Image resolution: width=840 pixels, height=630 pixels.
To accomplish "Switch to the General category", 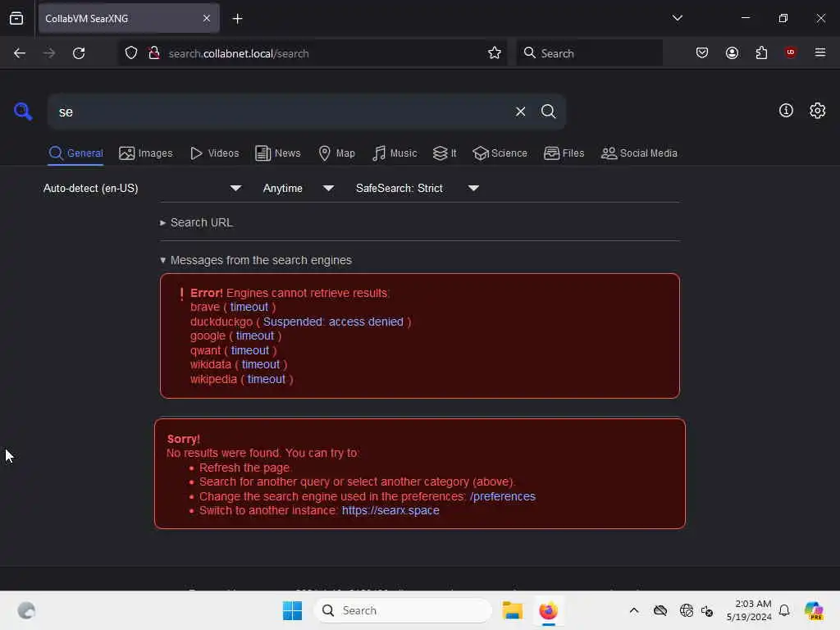I will point(75,153).
